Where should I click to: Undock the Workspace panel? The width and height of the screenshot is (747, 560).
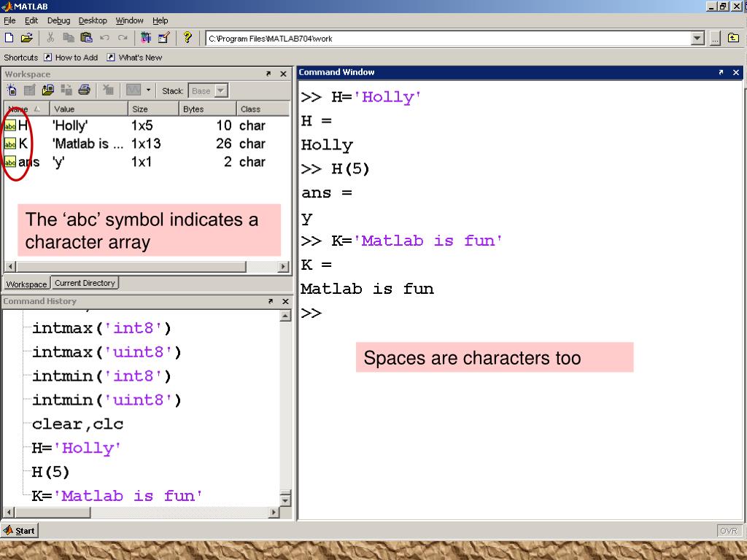tap(268, 74)
